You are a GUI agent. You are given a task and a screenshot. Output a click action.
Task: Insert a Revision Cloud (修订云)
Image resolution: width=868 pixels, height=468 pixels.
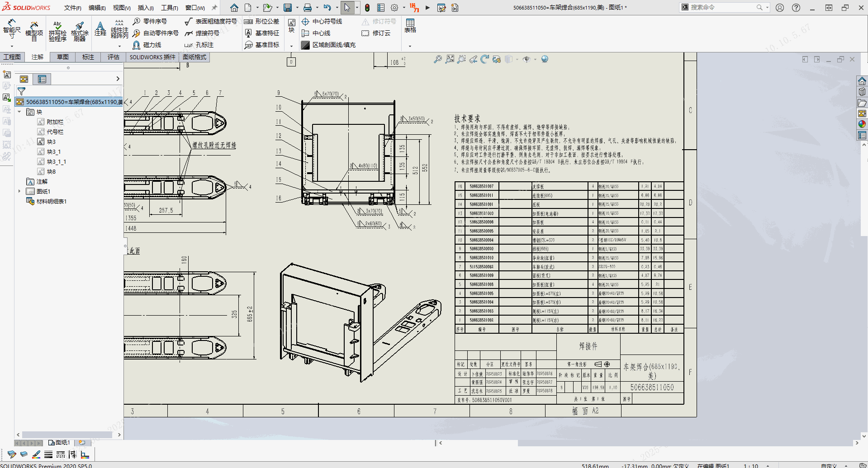[376, 33]
